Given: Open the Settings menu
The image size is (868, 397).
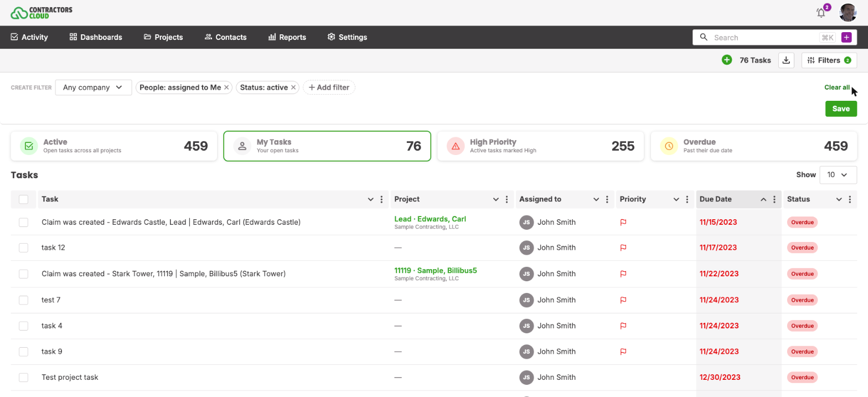Looking at the screenshot, I should click(x=347, y=37).
